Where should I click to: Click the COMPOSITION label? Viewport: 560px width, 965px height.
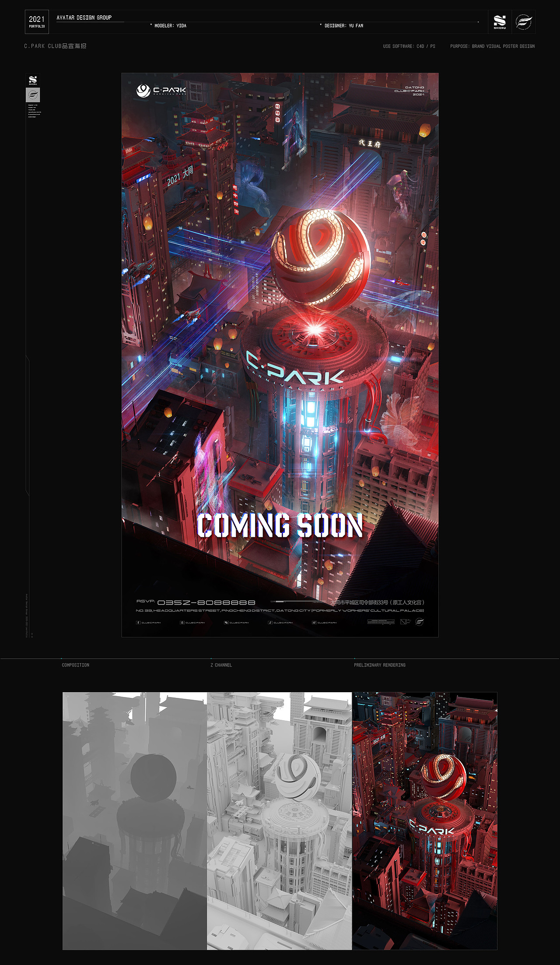tap(76, 665)
